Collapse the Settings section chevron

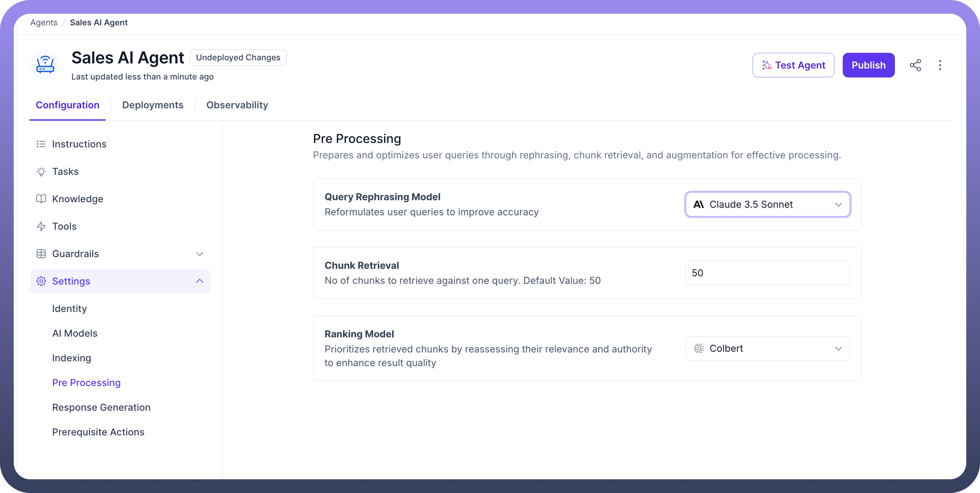click(199, 281)
